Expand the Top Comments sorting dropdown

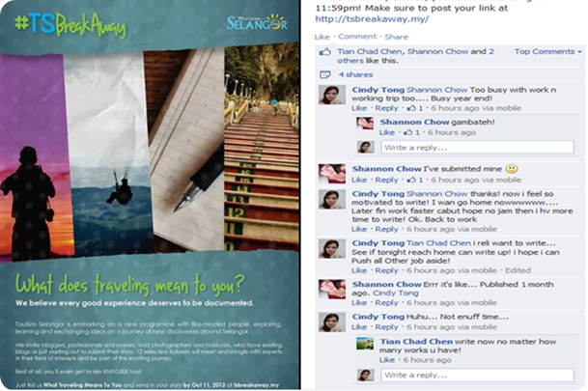click(547, 52)
